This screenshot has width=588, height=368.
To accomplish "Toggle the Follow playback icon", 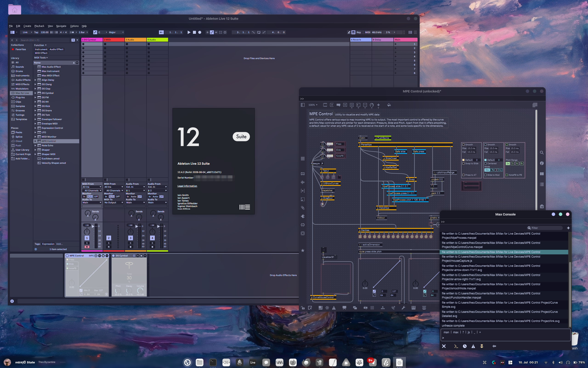I will 161,32.
